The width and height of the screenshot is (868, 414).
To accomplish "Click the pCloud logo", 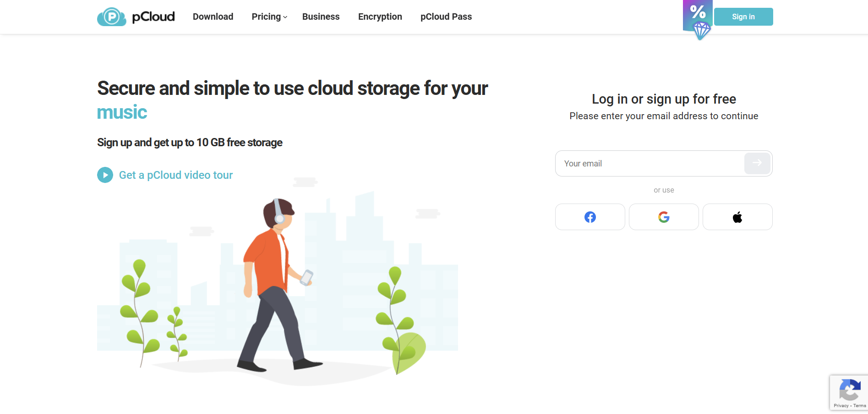I will point(136,17).
